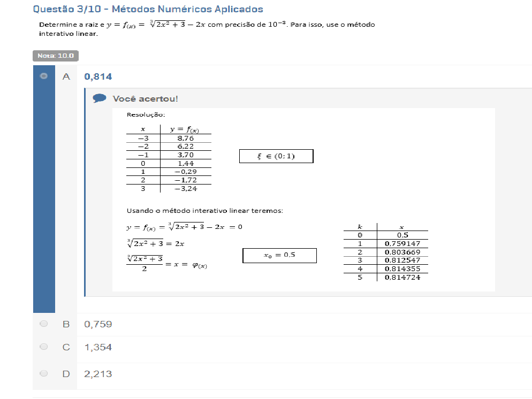Image resolution: width=532 pixels, height=399 pixels.
Task: Click the Questão 3/10 heading
Action: click(148, 9)
